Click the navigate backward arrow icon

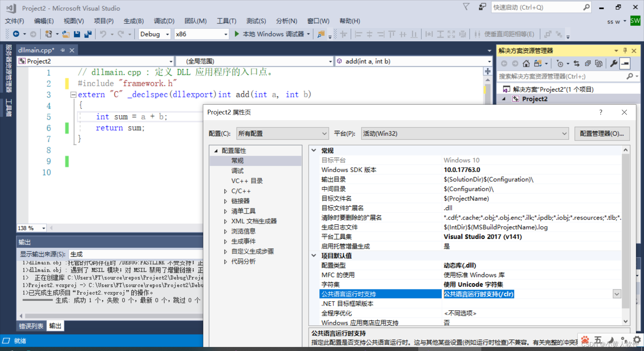point(16,34)
